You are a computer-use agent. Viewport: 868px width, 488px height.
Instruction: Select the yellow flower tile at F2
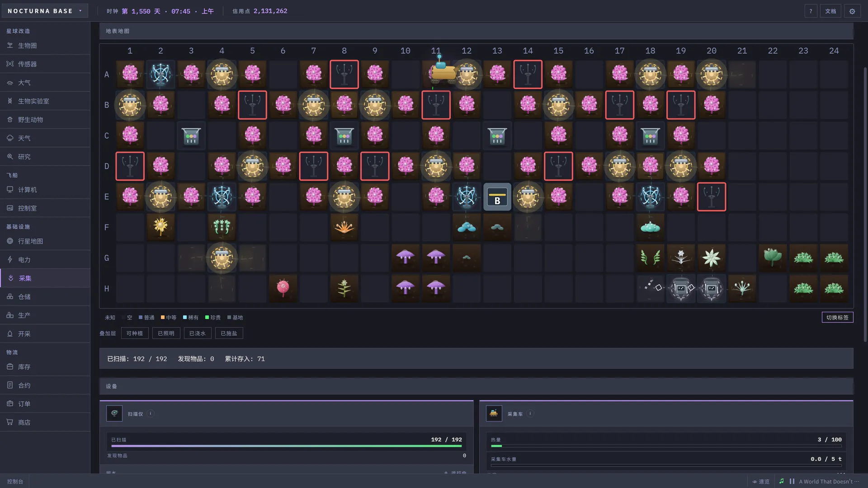pos(160,227)
